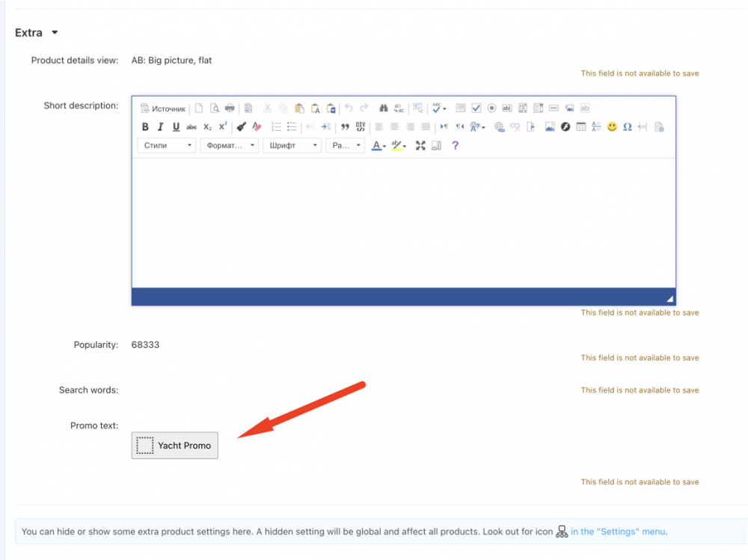
Task: Maximize the editor with fullscreen icon
Action: (x=420, y=146)
